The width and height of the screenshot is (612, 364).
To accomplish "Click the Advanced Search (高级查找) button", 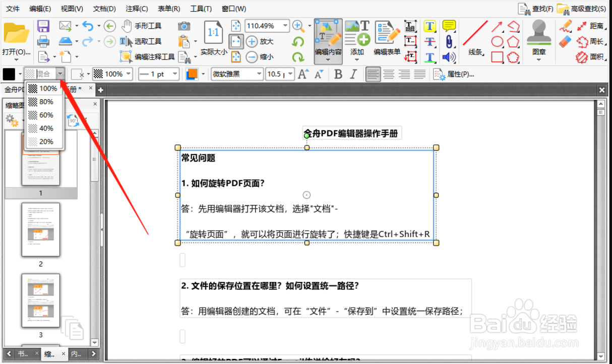I will click(x=582, y=9).
